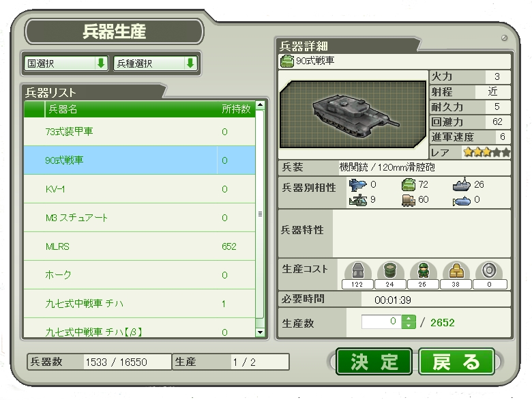Click the soldier manpower cost icon
532x400 pixels.
coord(423,271)
